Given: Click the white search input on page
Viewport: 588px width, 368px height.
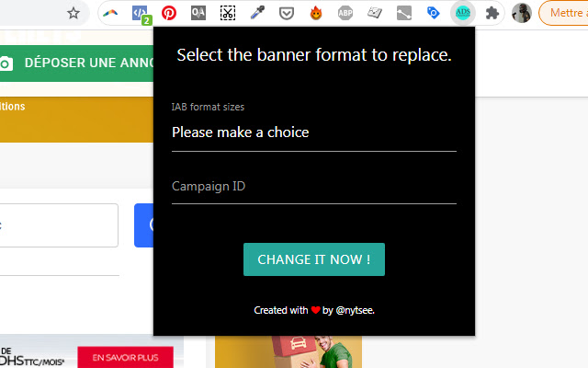Looking at the screenshot, I should click(x=59, y=225).
